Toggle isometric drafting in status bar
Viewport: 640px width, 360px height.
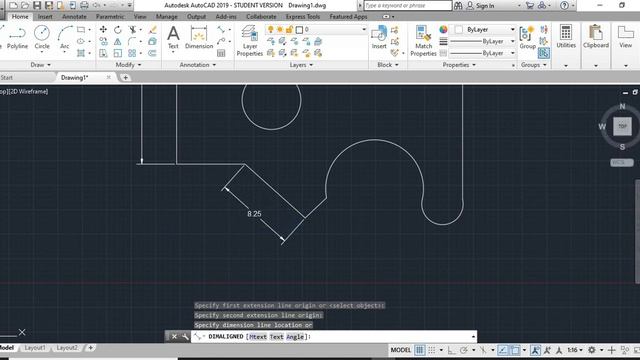pos(483,350)
